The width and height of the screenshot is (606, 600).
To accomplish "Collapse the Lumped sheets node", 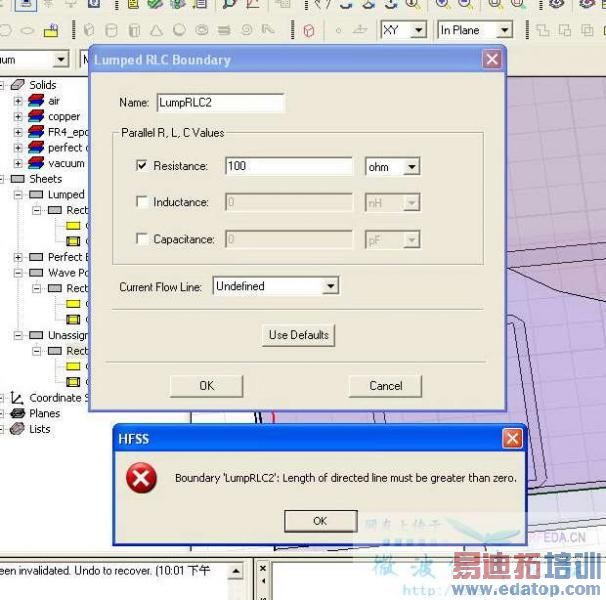I will click(x=17, y=194).
